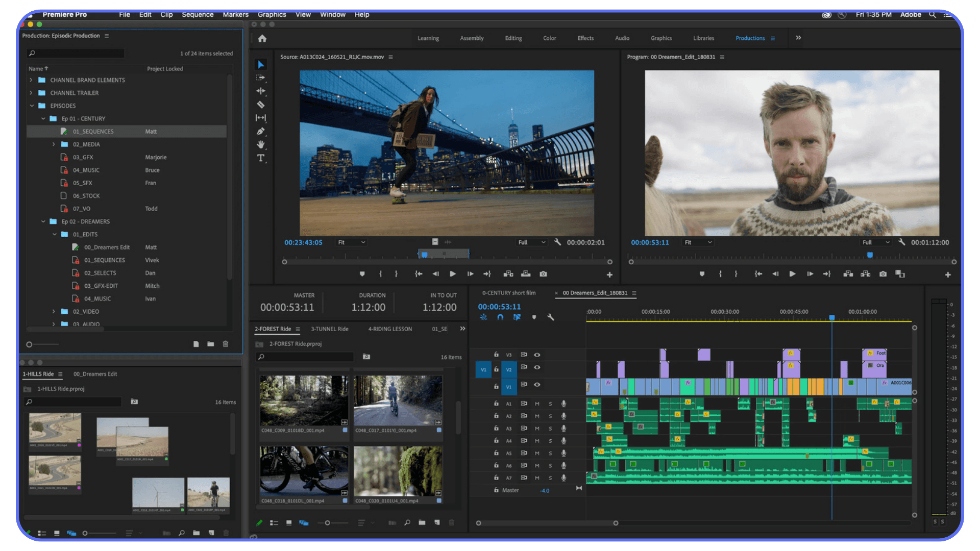Image resolution: width=980 pixels, height=551 pixels.
Task: Click Program monitor playhead marker
Action: [x=870, y=255]
